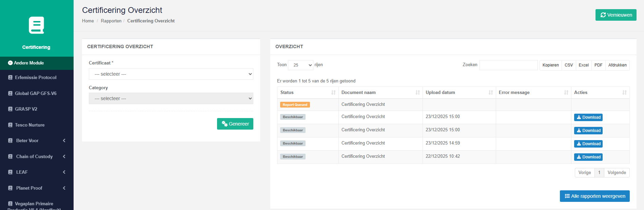Open Andere Module in sidebar
Image resolution: width=644 pixels, height=210 pixels.
click(37, 63)
